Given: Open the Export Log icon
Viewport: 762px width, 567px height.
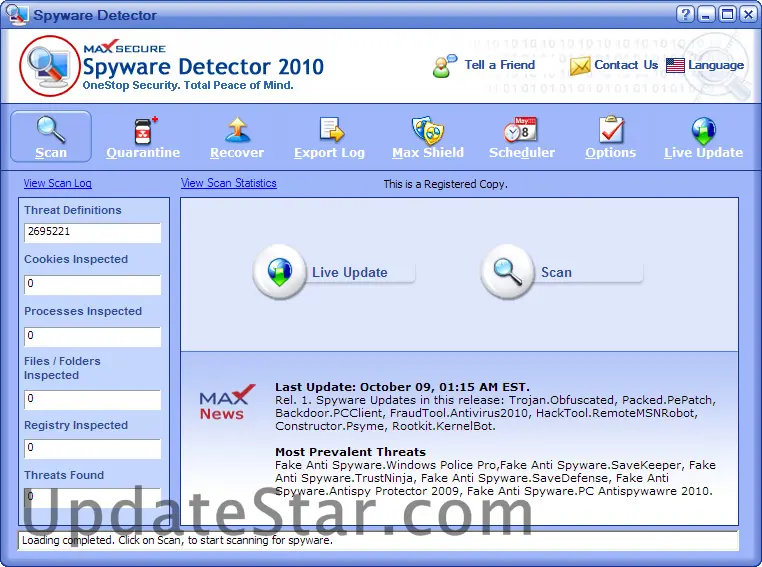Looking at the screenshot, I should (331, 130).
